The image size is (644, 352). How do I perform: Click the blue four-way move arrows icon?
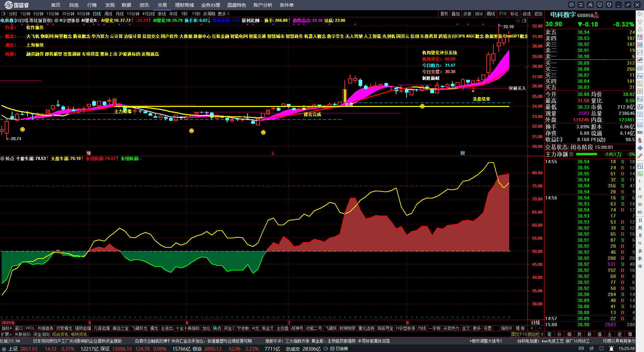tap(640, 148)
